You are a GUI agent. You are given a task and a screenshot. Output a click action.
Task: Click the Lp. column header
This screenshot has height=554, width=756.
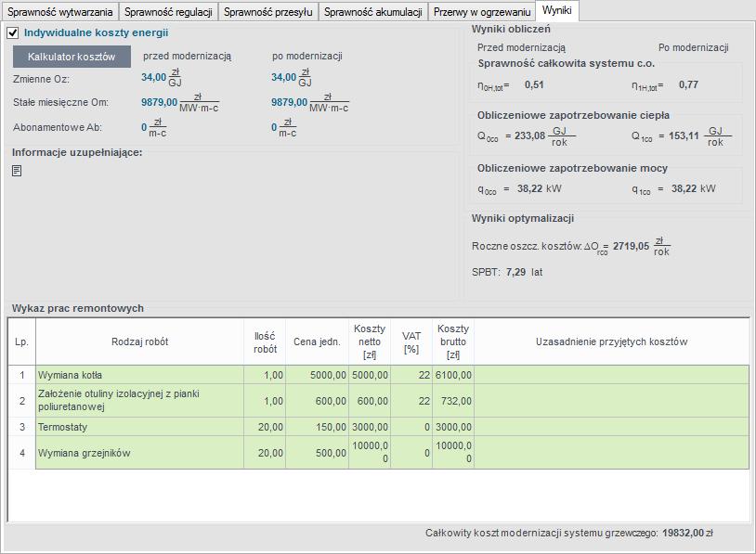coord(21,341)
